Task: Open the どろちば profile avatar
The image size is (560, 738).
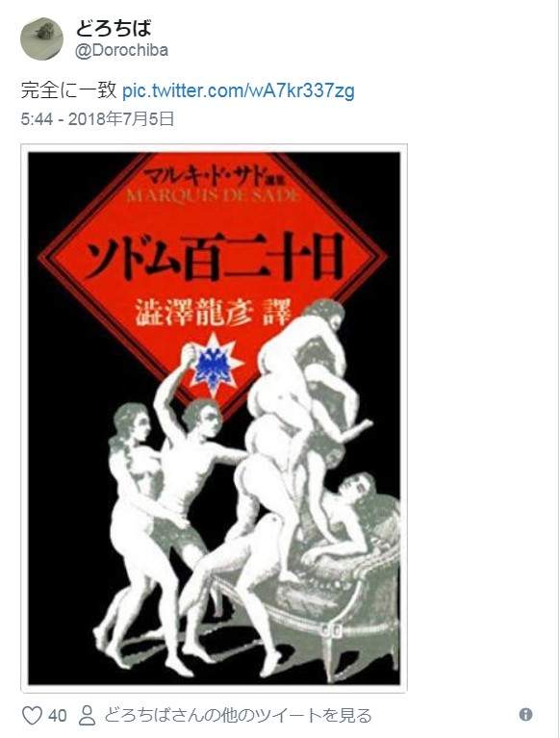Action: click(x=42, y=38)
